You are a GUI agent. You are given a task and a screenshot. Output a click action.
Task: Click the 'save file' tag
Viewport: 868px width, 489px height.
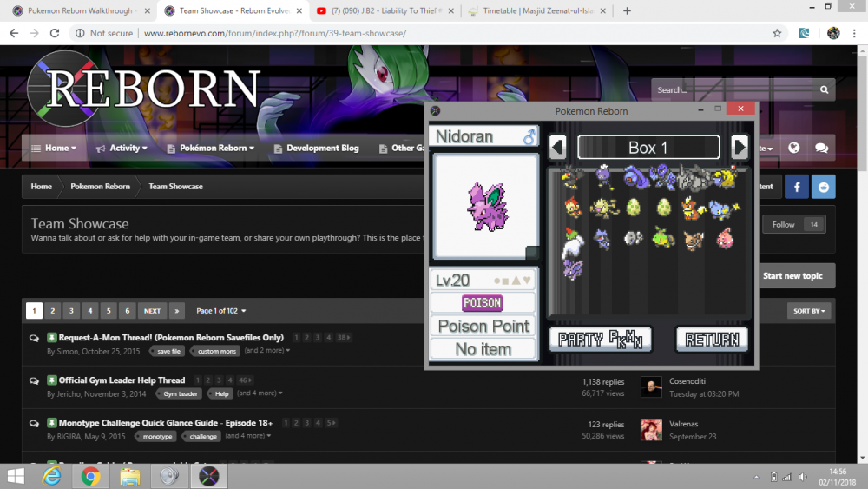[168, 351]
